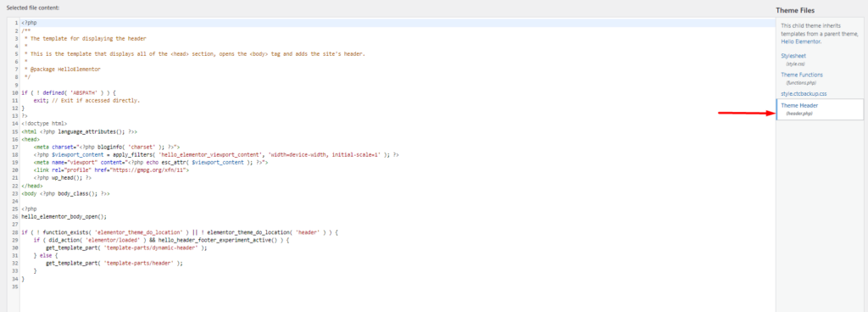Click the Theme Files heading
868x312 pixels.
coord(795,10)
